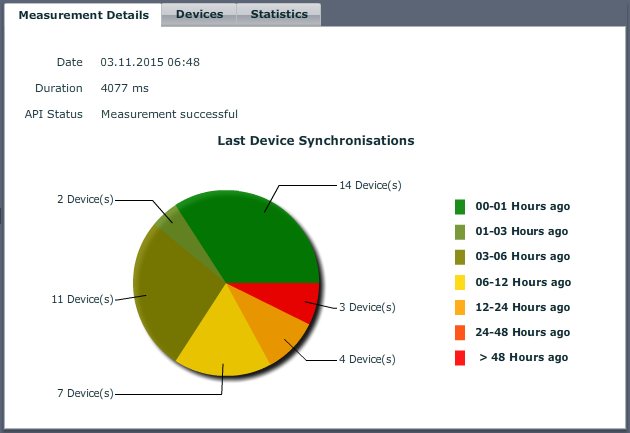Viewport: 630px width, 433px height.
Task: Click the 01-03 Hours ago legend swatch
Action: [x=460, y=232]
